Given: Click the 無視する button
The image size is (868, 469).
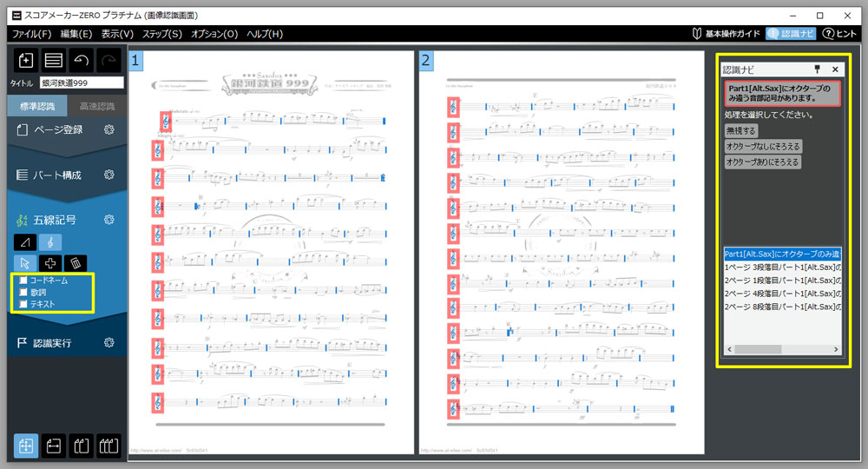Looking at the screenshot, I should (x=740, y=130).
